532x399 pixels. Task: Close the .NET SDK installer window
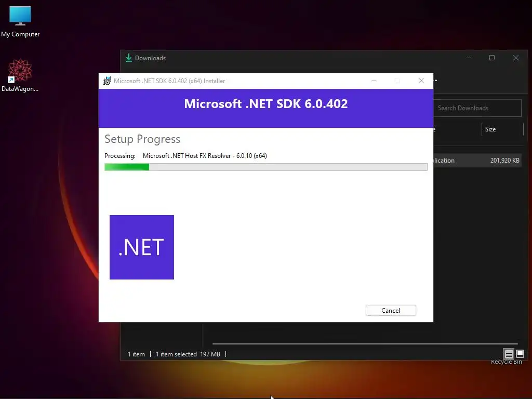[x=421, y=81]
